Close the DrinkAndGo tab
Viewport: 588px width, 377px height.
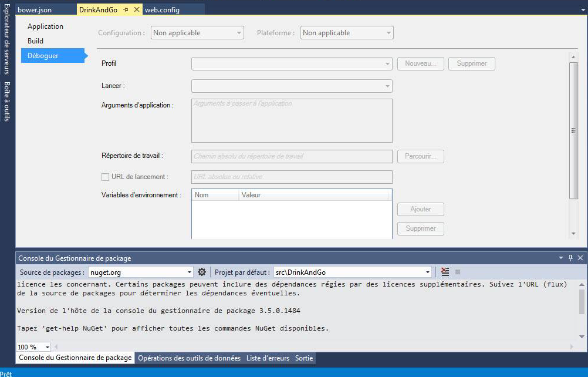click(137, 10)
